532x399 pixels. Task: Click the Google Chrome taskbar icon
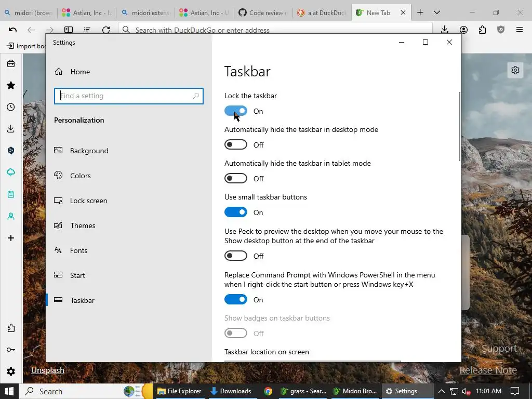[268, 391]
